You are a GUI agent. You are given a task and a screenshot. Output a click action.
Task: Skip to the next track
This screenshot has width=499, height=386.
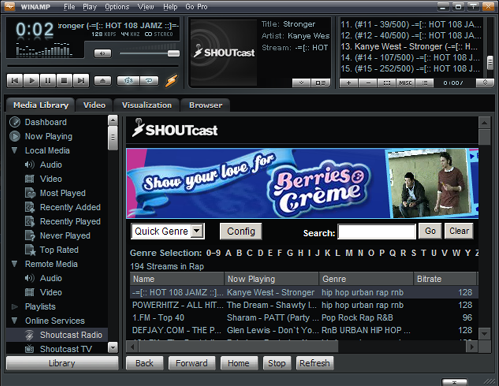[81, 81]
